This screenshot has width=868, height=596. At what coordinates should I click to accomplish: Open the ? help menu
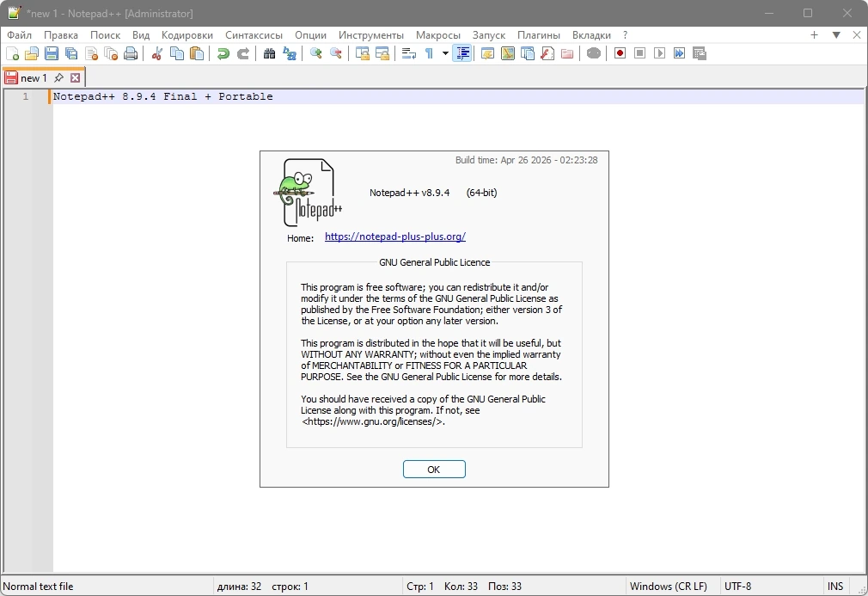626,35
